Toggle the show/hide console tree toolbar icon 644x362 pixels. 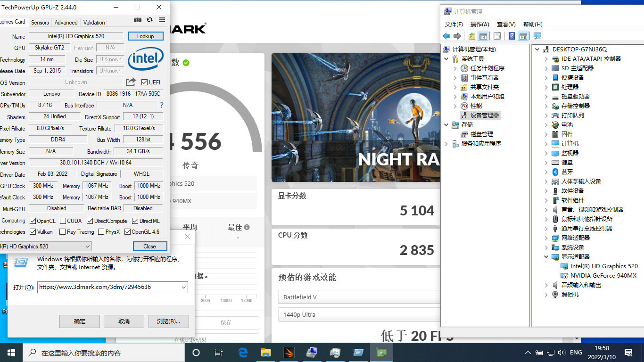(x=483, y=36)
